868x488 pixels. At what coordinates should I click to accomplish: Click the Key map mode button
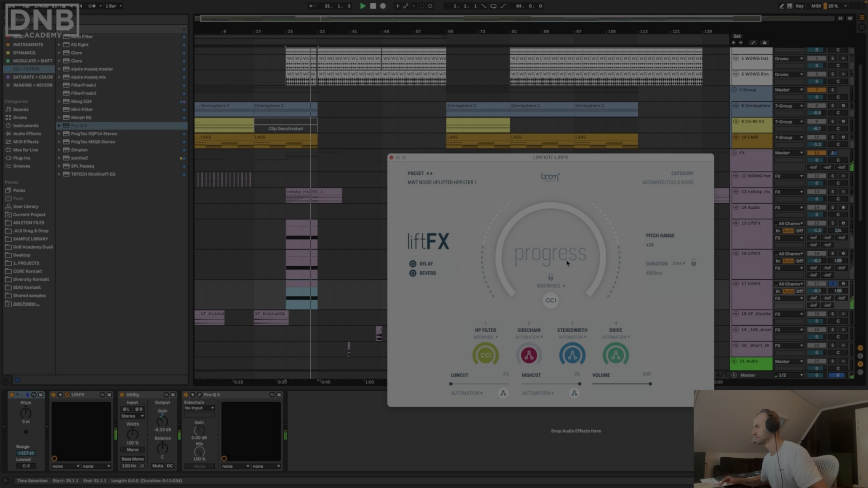[x=799, y=6]
